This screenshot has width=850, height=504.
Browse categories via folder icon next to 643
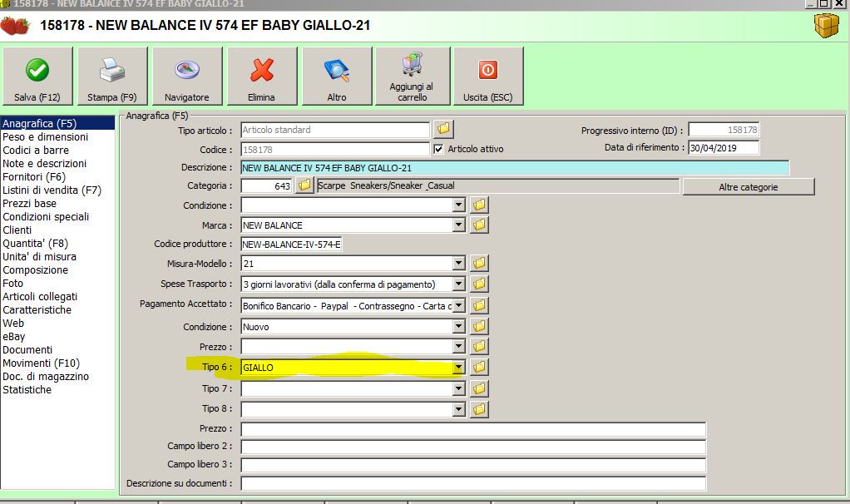coord(304,185)
